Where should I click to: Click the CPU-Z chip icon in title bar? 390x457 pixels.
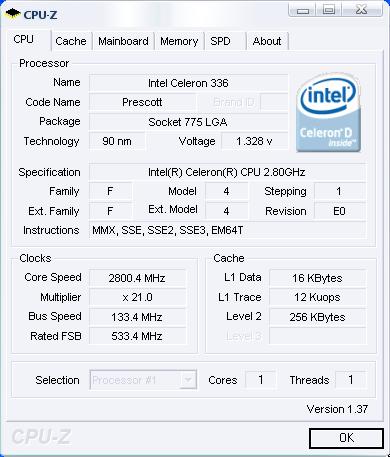tap(13, 14)
